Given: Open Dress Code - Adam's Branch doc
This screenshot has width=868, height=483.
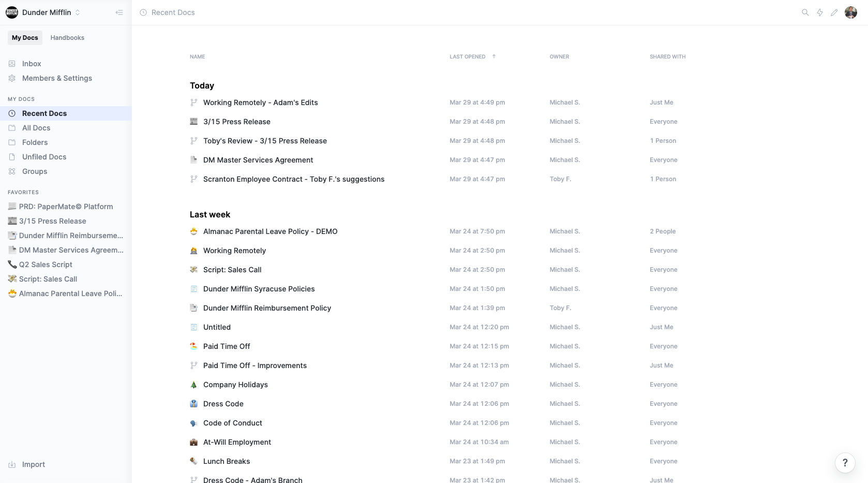Looking at the screenshot, I should (x=253, y=480).
